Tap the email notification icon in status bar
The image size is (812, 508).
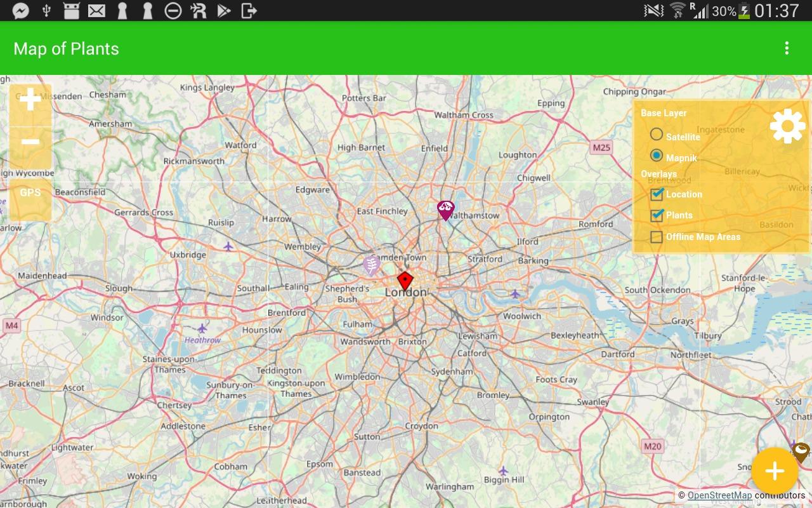point(96,11)
